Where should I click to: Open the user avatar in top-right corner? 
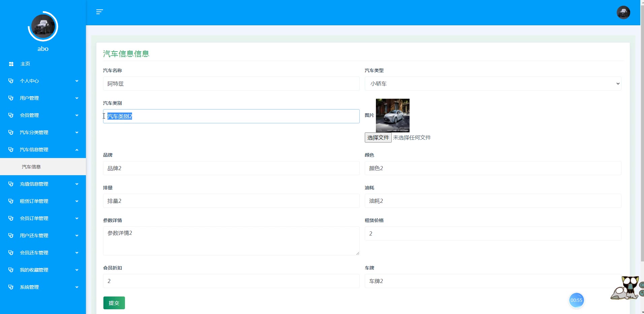tap(623, 12)
